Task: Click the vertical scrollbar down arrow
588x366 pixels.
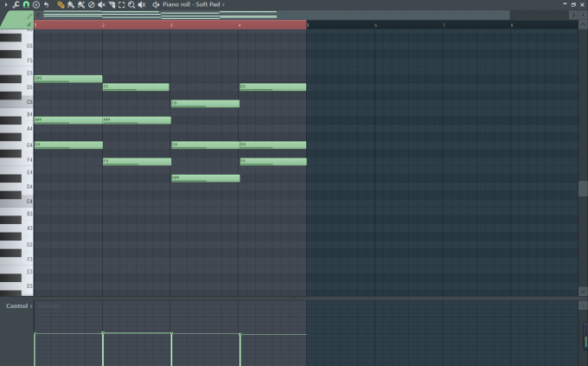Action: tap(583, 292)
